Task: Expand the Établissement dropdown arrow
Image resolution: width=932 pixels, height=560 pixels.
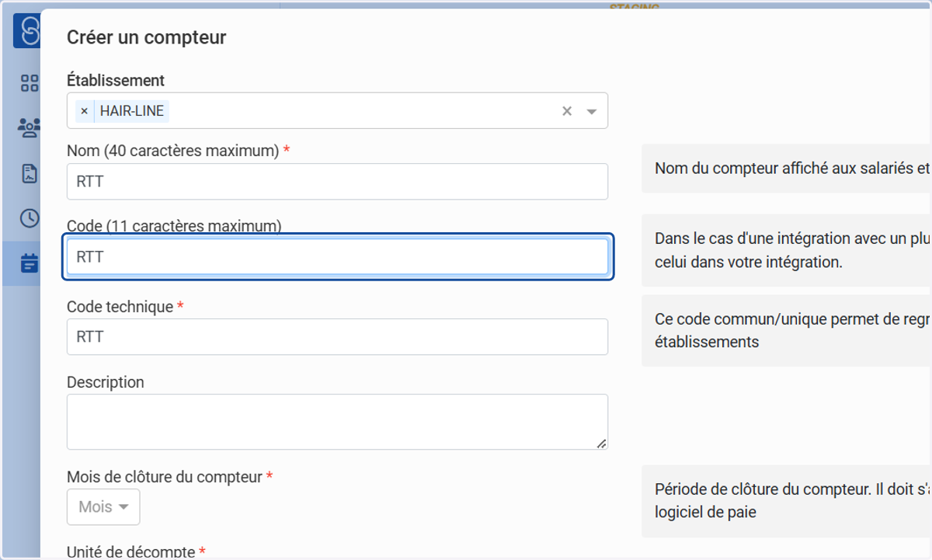Action: [592, 111]
